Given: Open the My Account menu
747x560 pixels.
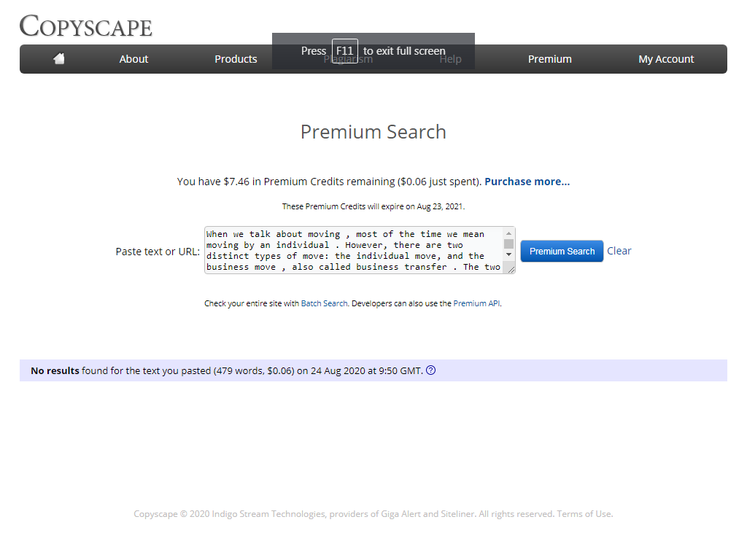Looking at the screenshot, I should tap(666, 59).
